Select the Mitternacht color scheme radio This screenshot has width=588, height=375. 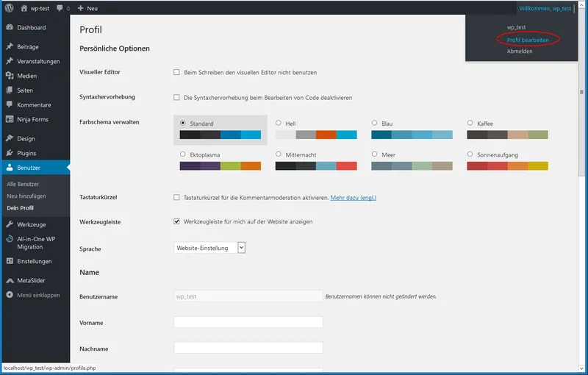pyautogui.click(x=279, y=154)
